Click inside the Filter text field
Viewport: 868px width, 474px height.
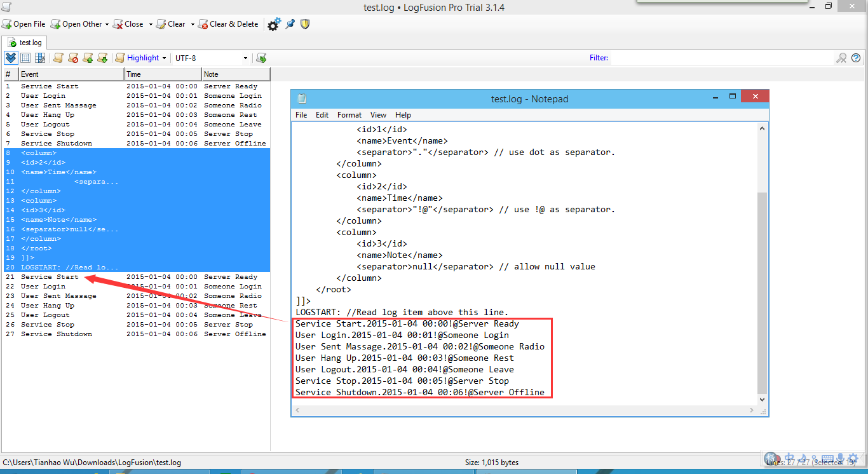(721, 58)
